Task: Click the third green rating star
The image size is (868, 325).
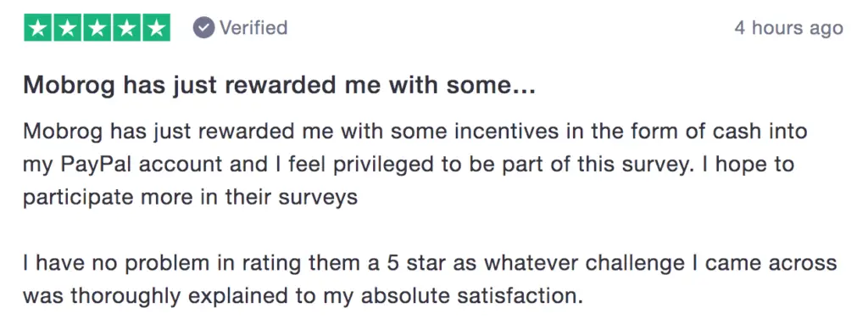Action: coord(97,28)
